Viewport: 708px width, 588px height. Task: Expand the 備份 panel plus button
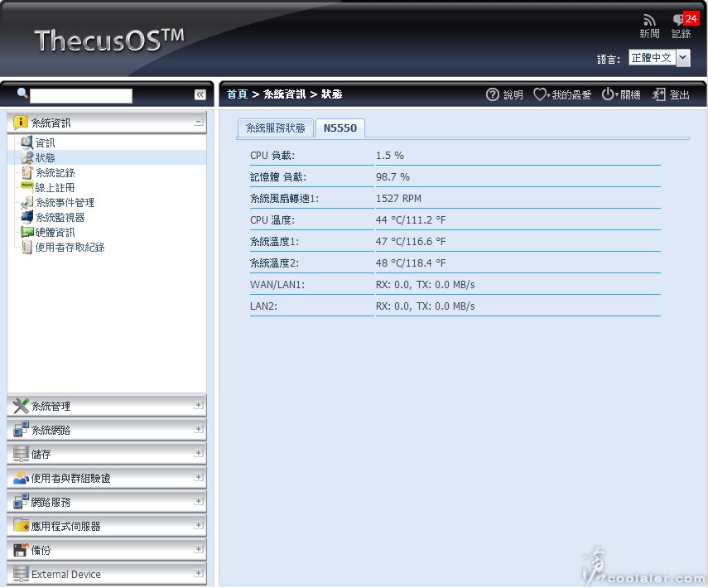click(x=198, y=549)
